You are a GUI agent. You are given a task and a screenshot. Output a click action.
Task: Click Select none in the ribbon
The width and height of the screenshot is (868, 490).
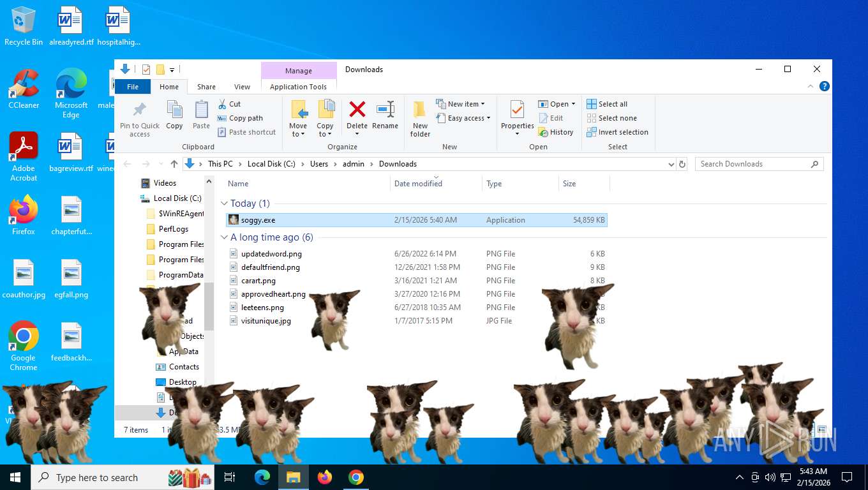click(611, 118)
